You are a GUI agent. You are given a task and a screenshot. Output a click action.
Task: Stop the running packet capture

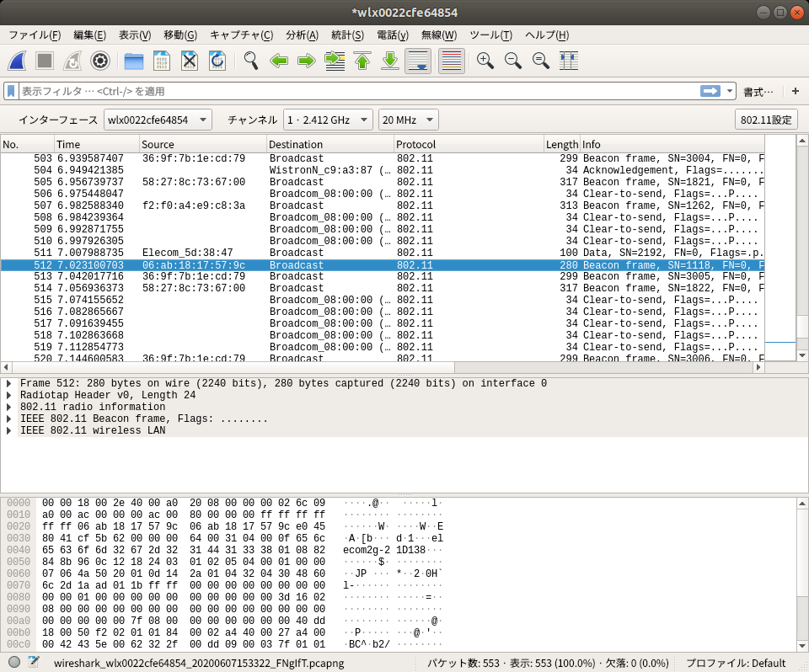pos(45,61)
